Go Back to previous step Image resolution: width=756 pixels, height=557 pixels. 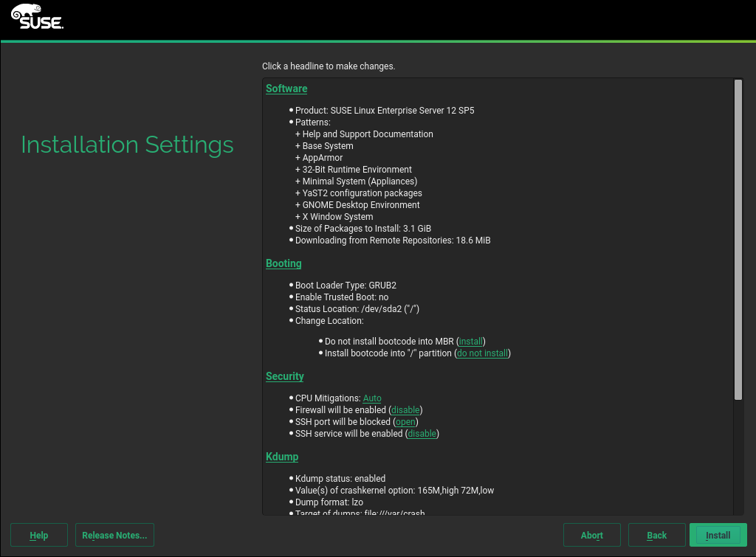click(x=656, y=536)
